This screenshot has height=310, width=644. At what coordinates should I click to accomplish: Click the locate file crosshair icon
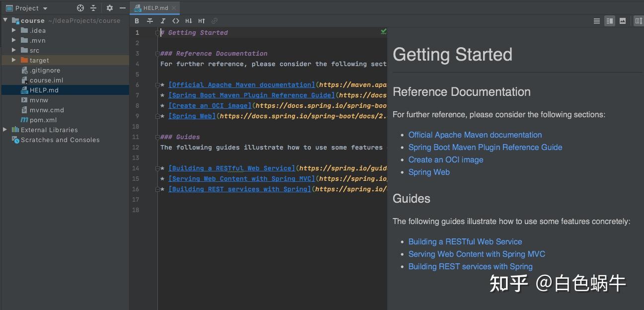pos(80,8)
